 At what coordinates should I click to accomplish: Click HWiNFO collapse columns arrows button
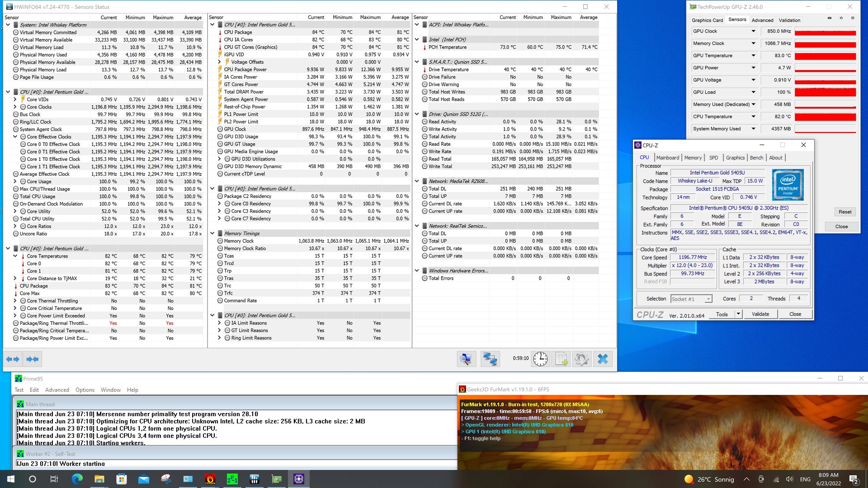33,359
